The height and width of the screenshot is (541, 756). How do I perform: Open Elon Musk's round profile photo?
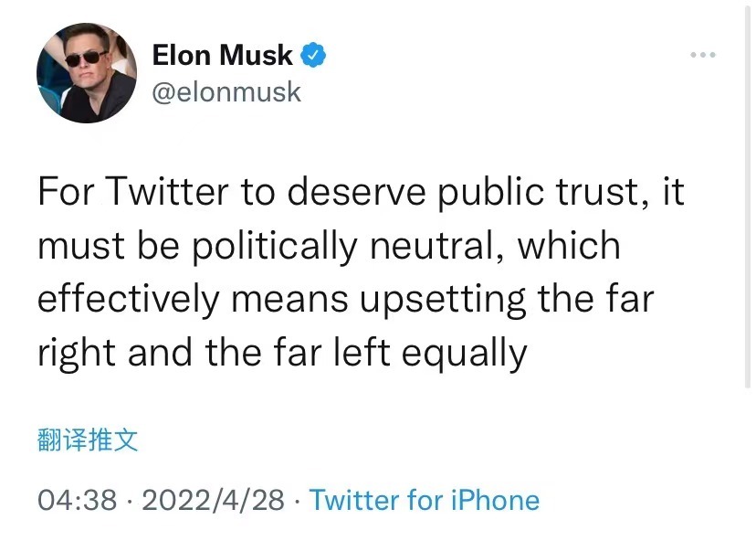click(87, 73)
